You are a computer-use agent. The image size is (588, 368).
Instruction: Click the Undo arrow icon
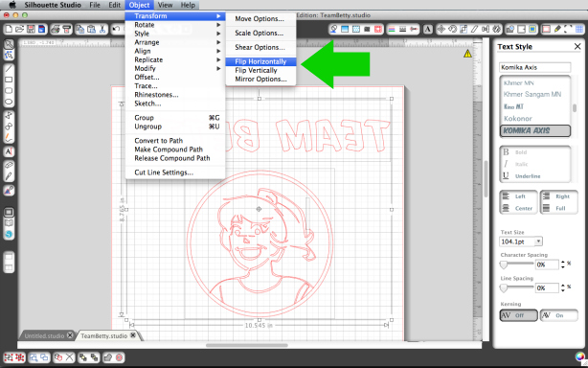(116, 29)
